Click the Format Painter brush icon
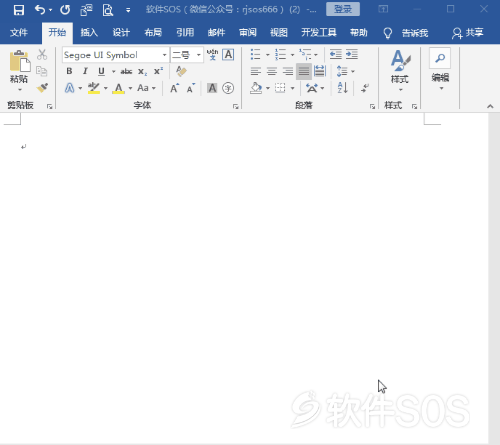Screen dimensions: 500x445 42,88
